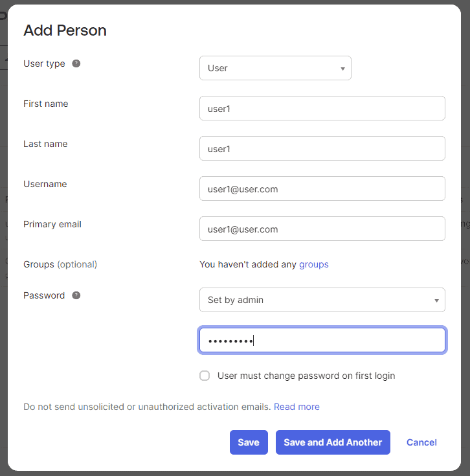
Task: Click the Primary email input field
Action: 322,229
